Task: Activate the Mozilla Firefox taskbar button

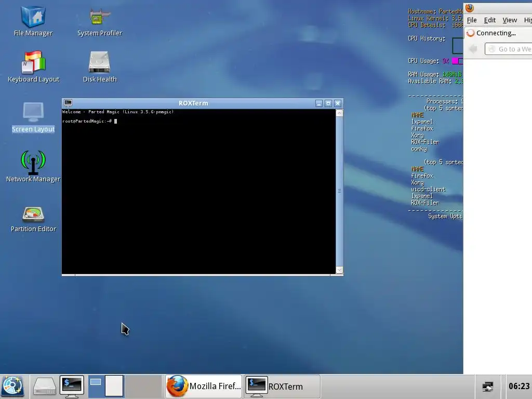Action: click(x=204, y=387)
